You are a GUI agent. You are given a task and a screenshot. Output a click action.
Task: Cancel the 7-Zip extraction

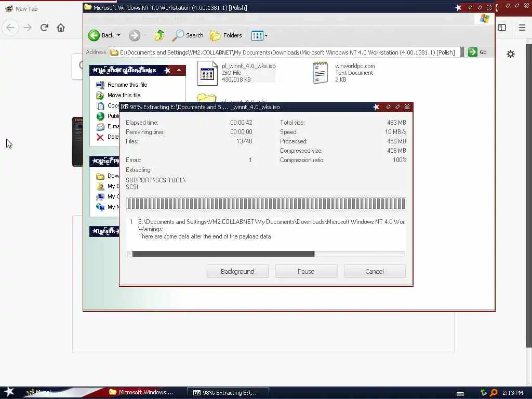(375, 271)
